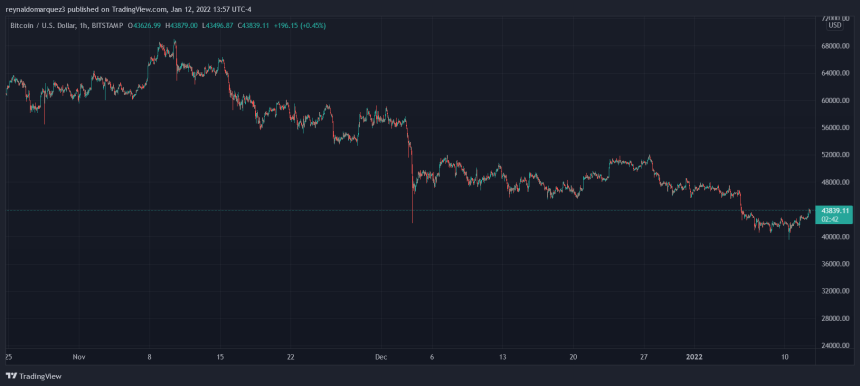Click the 20 date label on time axis
Screen dimensions: 860x386
[x=573, y=357]
